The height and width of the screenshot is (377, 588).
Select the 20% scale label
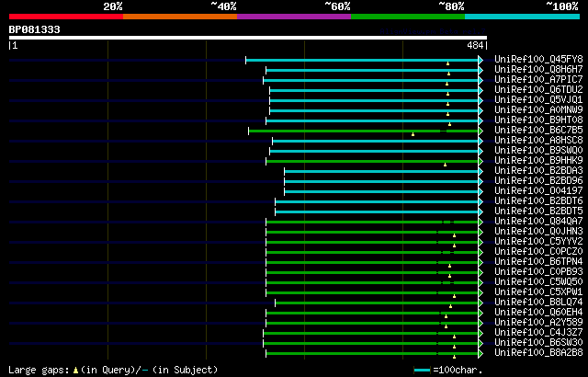tap(113, 6)
